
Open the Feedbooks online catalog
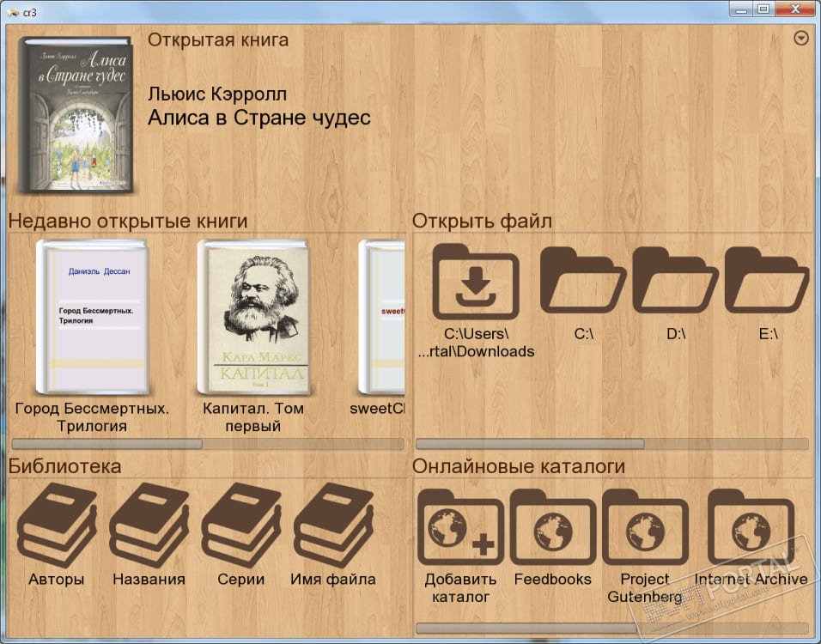(553, 526)
